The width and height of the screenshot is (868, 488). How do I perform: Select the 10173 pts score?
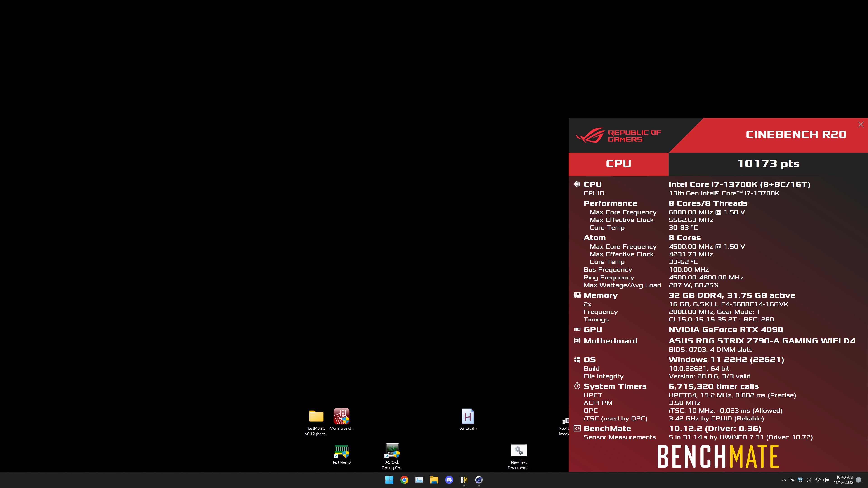point(768,164)
